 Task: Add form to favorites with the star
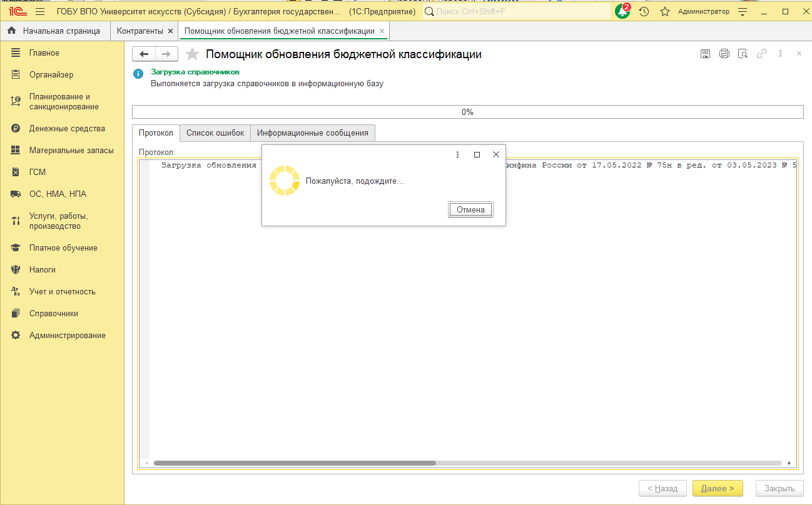pos(193,54)
